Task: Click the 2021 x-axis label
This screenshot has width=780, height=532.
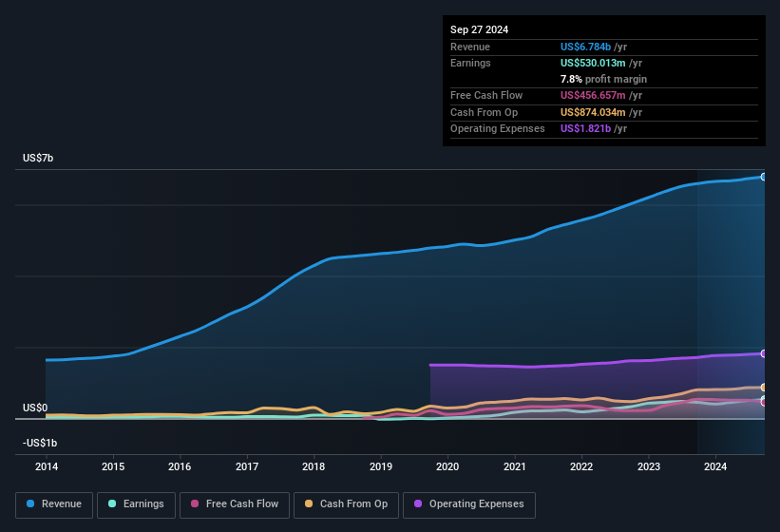Action: pos(514,466)
